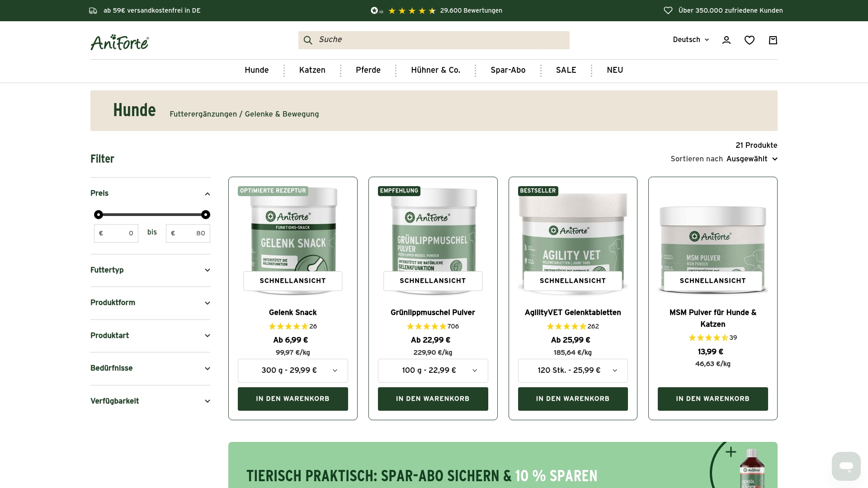Click the delivery truck icon in top bar
The image size is (868, 488).
click(x=93, y=10)
